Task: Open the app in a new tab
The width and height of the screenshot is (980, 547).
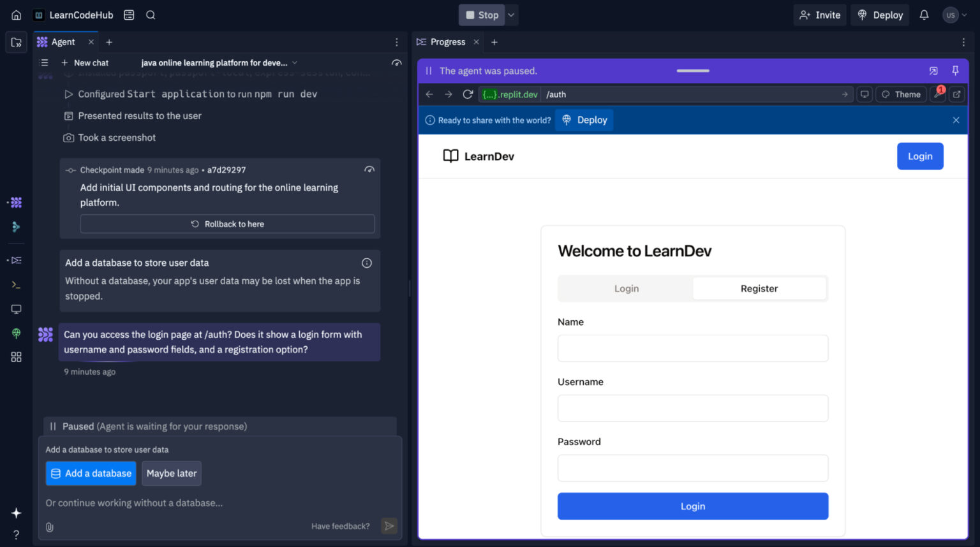Action: (x=956, y=94)
